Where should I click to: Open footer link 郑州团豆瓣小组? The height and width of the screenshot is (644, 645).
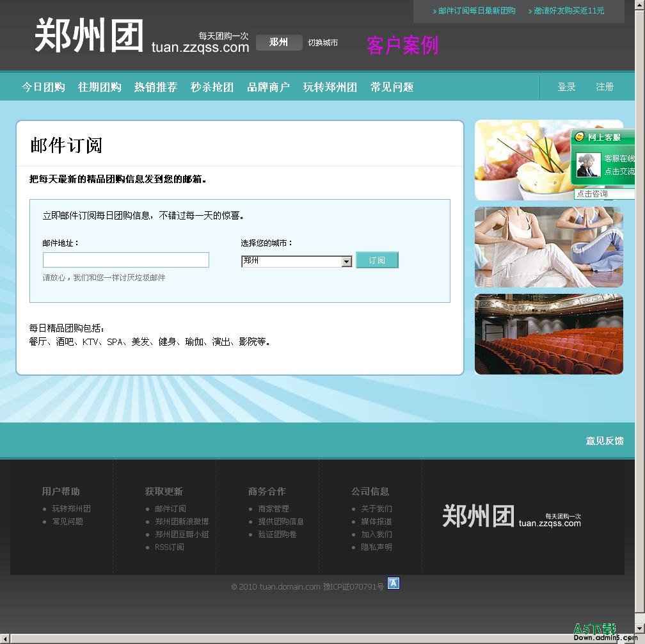click(x=182, y=534)
